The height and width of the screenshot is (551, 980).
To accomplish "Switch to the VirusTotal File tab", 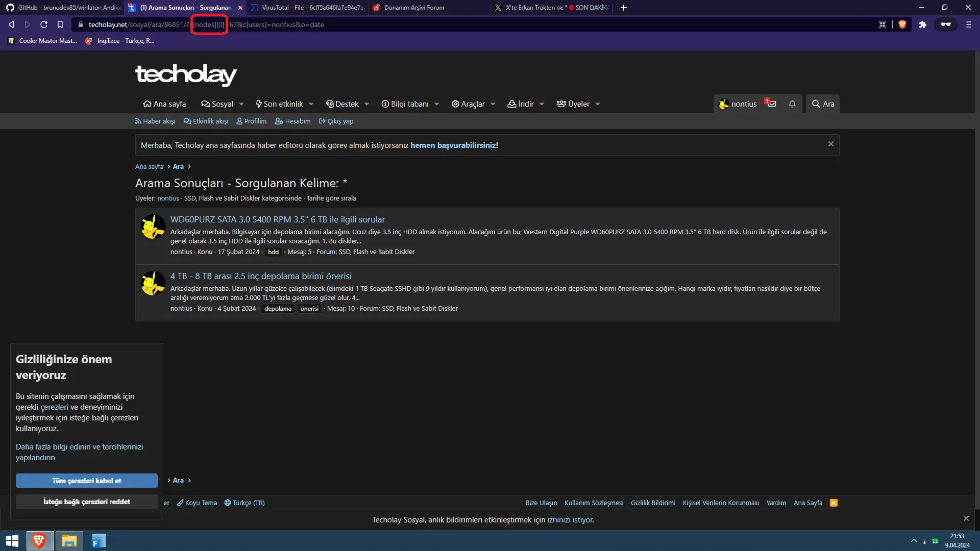I will click(x=306, y=8).
